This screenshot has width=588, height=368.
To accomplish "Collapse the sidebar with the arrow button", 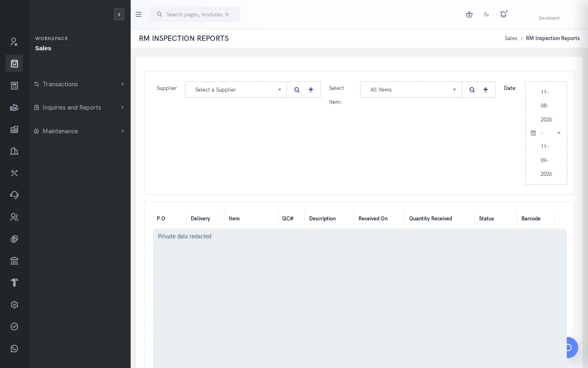I will coord(119,14).
